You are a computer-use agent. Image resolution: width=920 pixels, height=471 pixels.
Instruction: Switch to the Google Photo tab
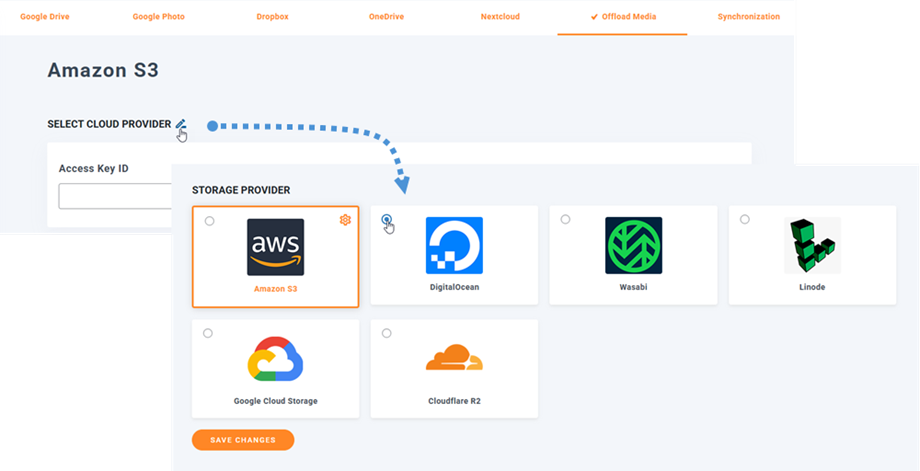158,16
